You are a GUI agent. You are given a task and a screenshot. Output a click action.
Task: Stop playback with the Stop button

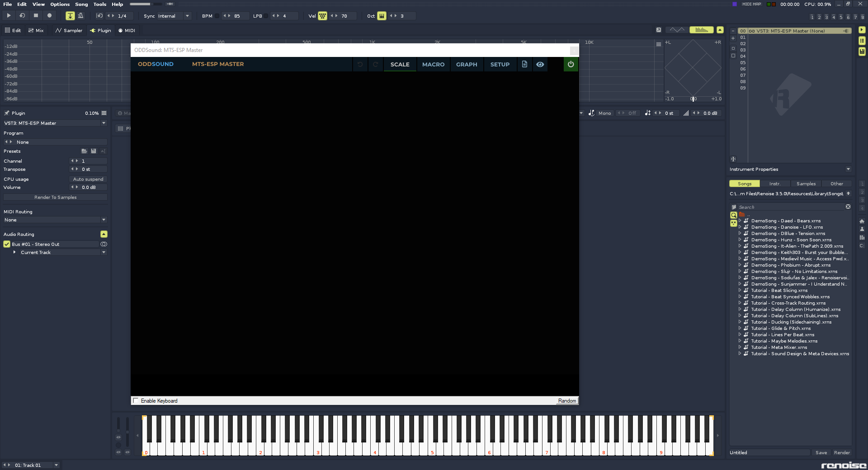pos(36,15)
